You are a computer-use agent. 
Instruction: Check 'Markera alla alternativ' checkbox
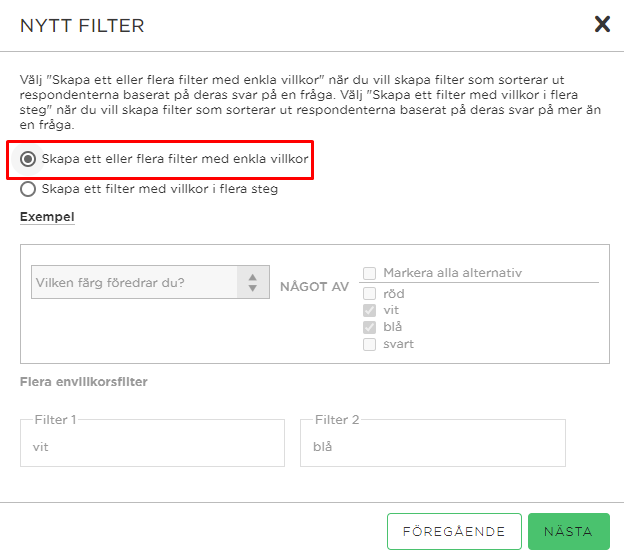tap(369, 273)
